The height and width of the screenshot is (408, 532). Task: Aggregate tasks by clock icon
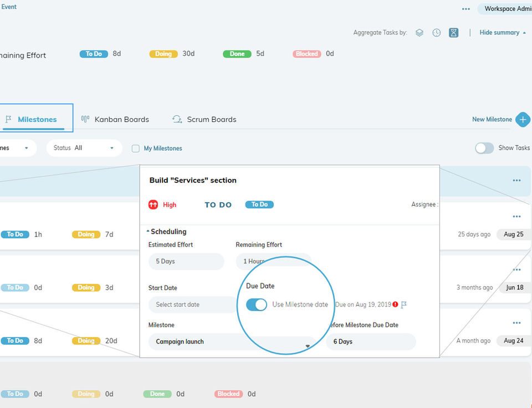coord(436,33)
